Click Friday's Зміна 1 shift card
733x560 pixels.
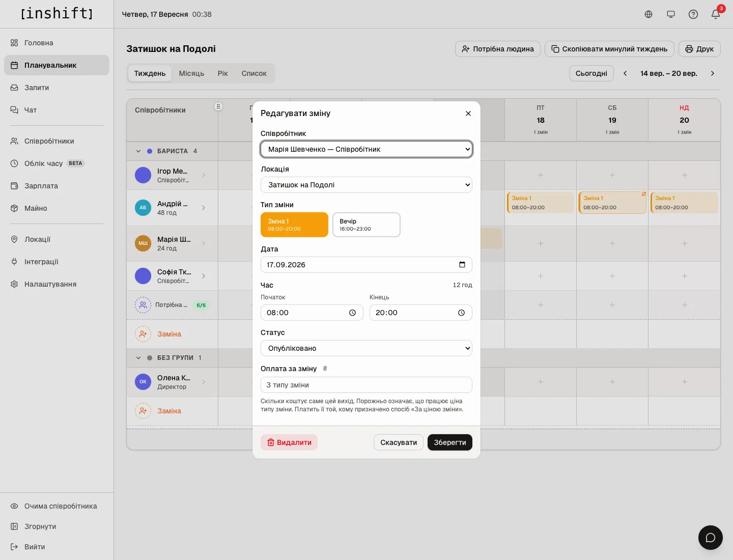tap(541, 203)
